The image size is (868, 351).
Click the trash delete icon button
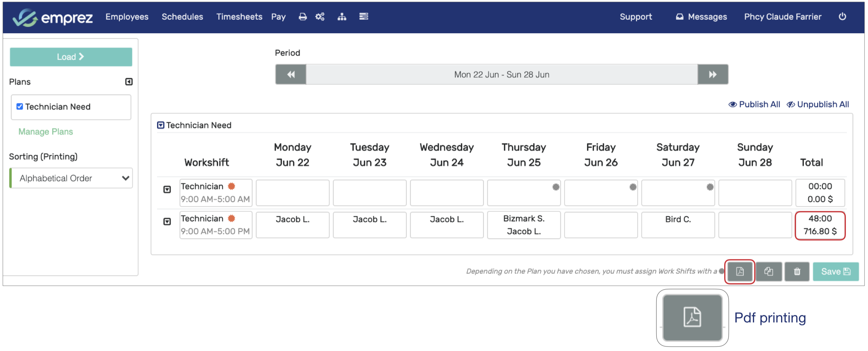[797, 271]
